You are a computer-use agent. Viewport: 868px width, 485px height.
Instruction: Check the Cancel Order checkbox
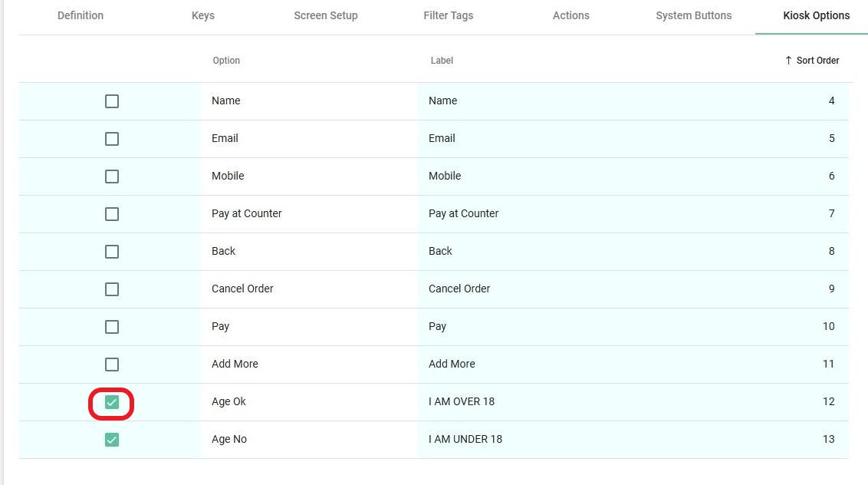point(112,289)
